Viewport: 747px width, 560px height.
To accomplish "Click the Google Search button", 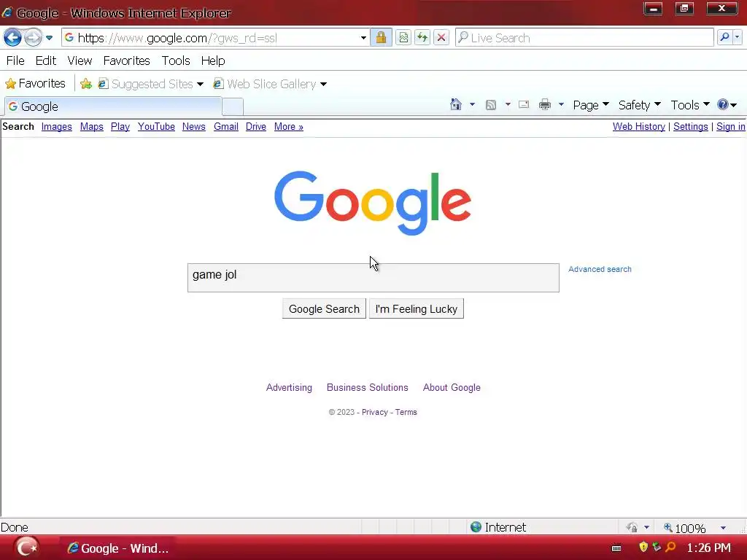I will (324, 309).
